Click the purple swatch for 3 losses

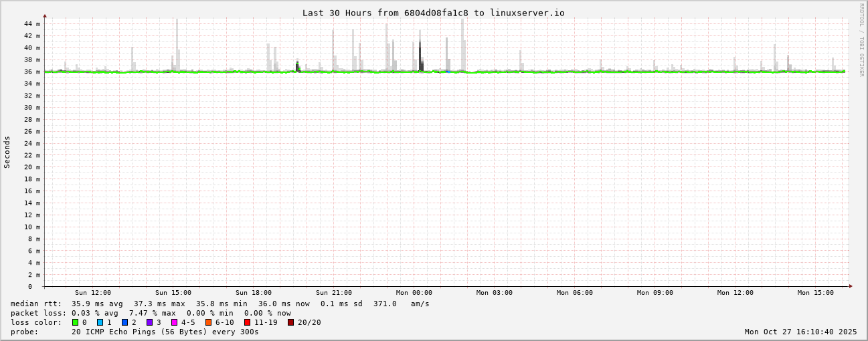149,322
